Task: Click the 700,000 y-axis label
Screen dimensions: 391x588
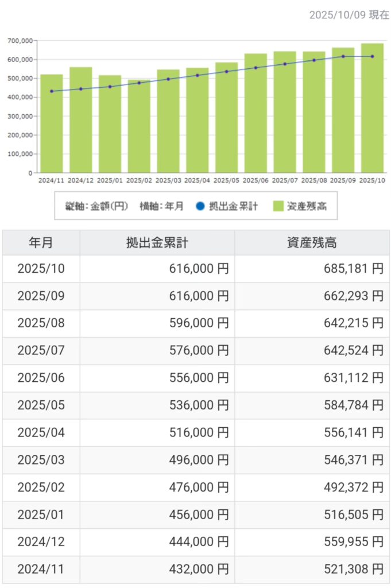Action: 20,41
